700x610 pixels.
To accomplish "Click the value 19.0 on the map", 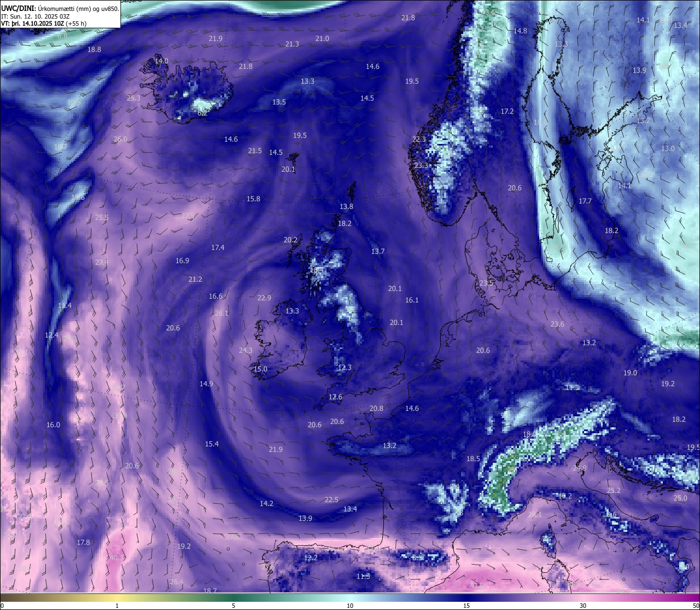I will tap(630, 373).
